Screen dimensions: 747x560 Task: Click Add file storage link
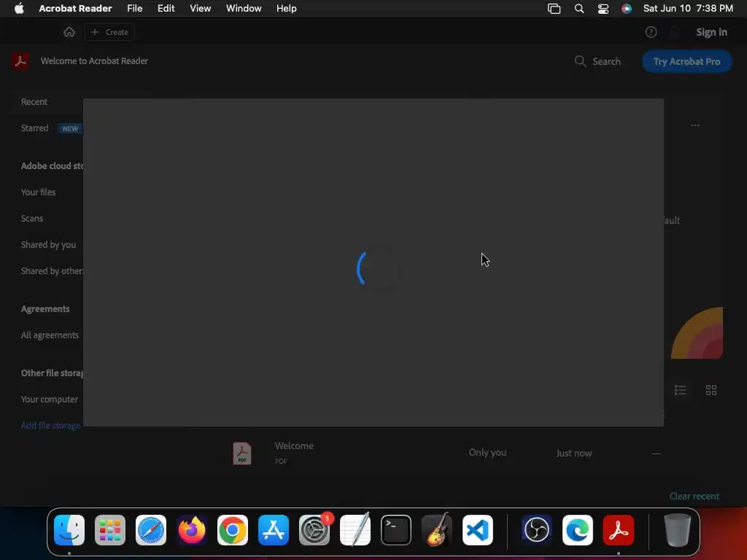[51, 425]
